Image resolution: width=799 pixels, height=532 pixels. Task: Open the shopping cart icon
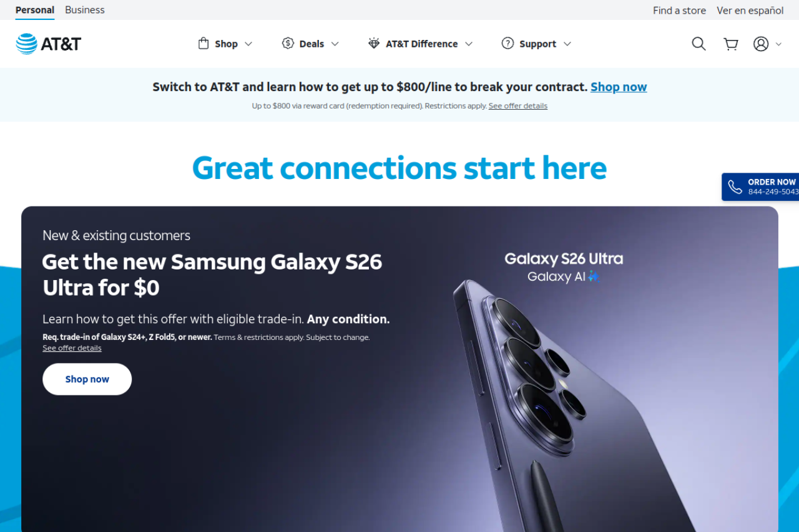pyautogui.click(x=730, y=44)
